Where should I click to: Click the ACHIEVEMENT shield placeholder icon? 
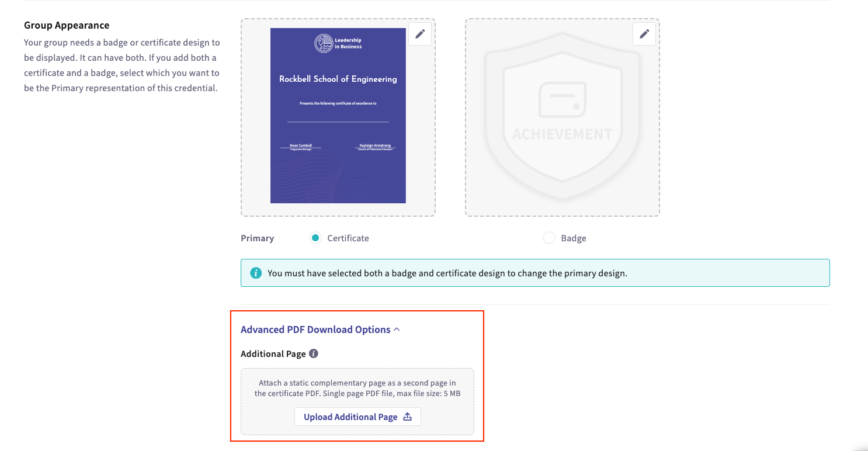point(561,115)
